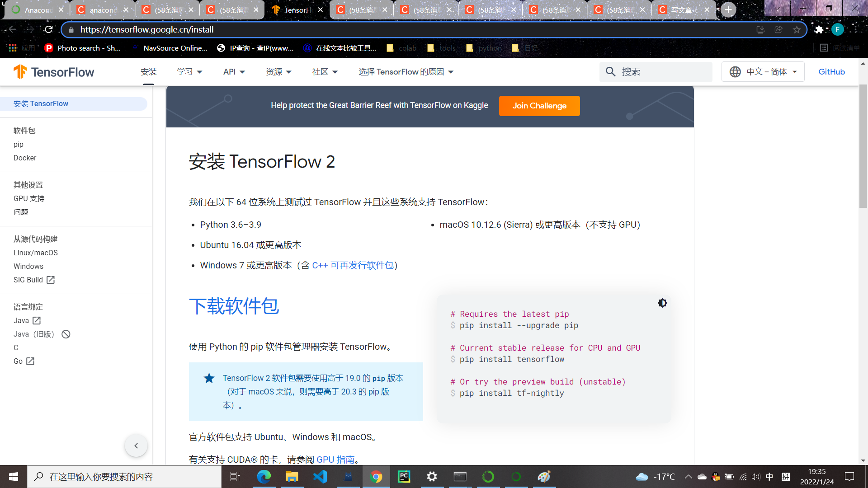Click Windows taskbar search box
868x488 pixels.
(124, 477)
